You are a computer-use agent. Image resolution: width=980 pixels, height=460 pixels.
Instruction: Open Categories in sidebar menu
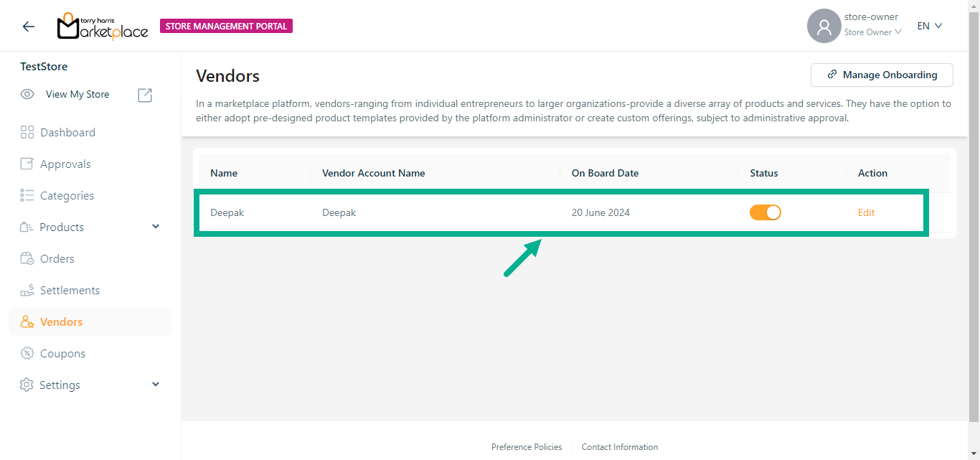(x=67, y=195)
